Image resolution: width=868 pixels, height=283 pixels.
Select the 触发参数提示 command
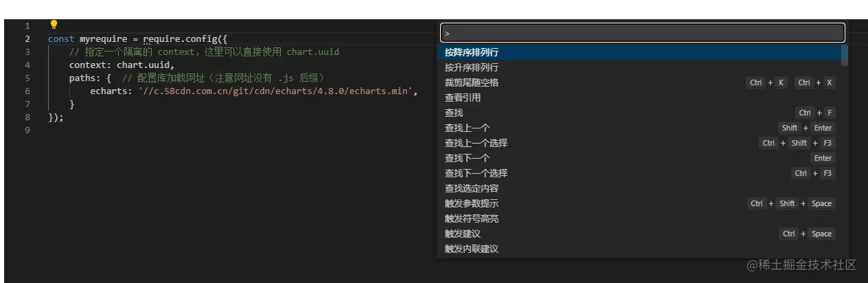tap(639, 203)
